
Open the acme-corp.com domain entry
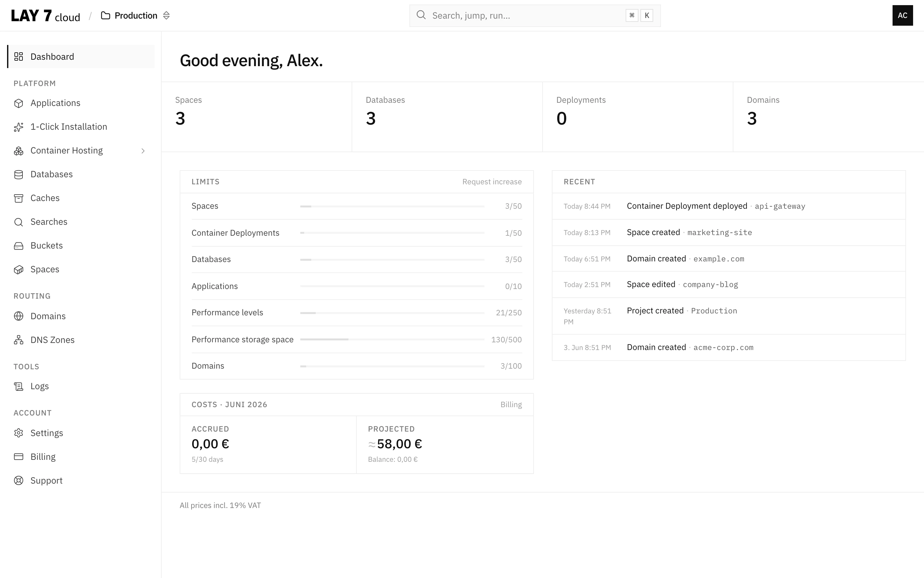coord(729,347)
